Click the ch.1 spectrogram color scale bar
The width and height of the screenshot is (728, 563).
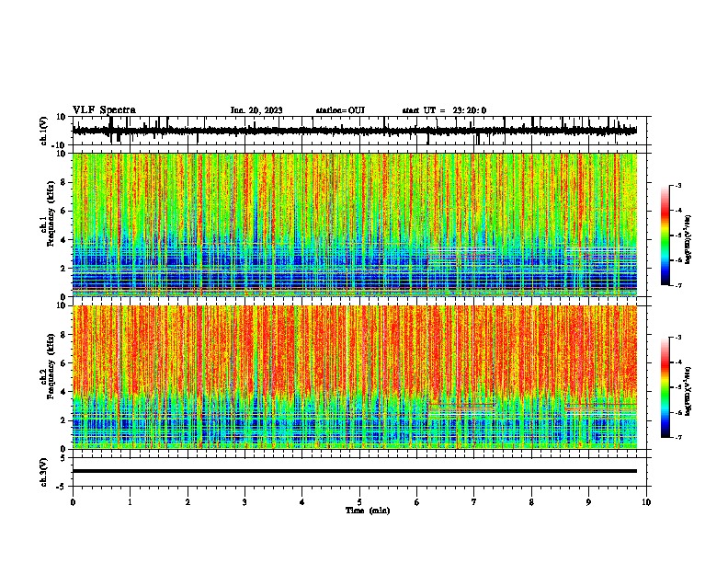pyautogui.click(x=665, y=236)
